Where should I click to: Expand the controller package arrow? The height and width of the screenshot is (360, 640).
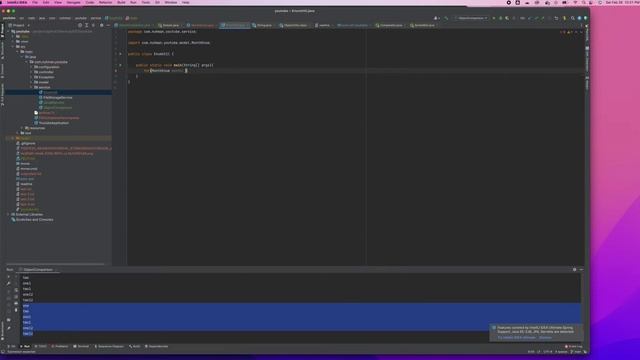(x=31, y=72)
